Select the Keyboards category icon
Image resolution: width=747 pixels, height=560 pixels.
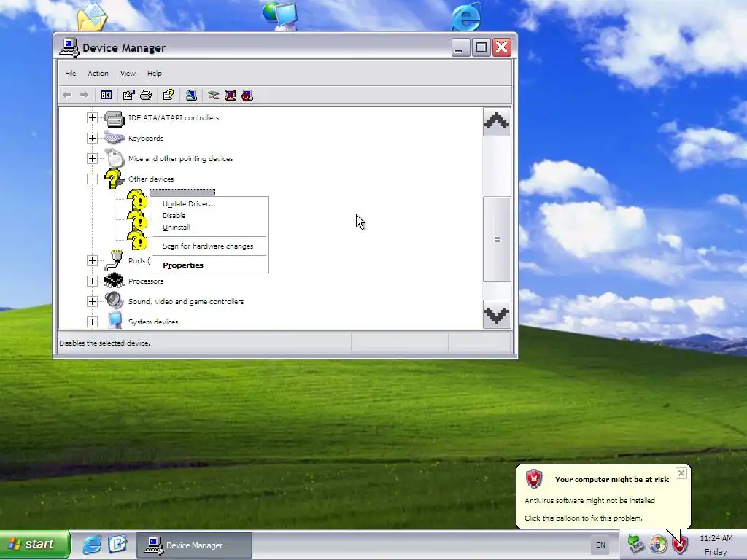115,138
